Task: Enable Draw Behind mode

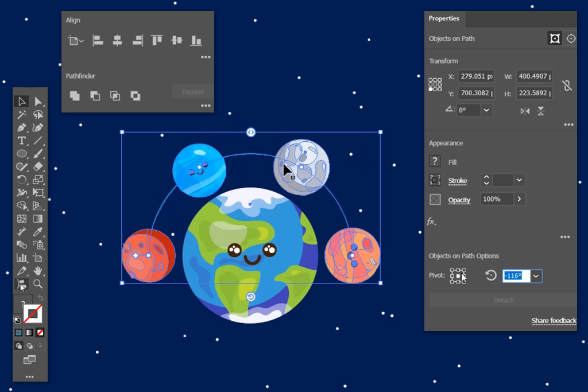Action: pyautogui.click(x=29, y=346)
